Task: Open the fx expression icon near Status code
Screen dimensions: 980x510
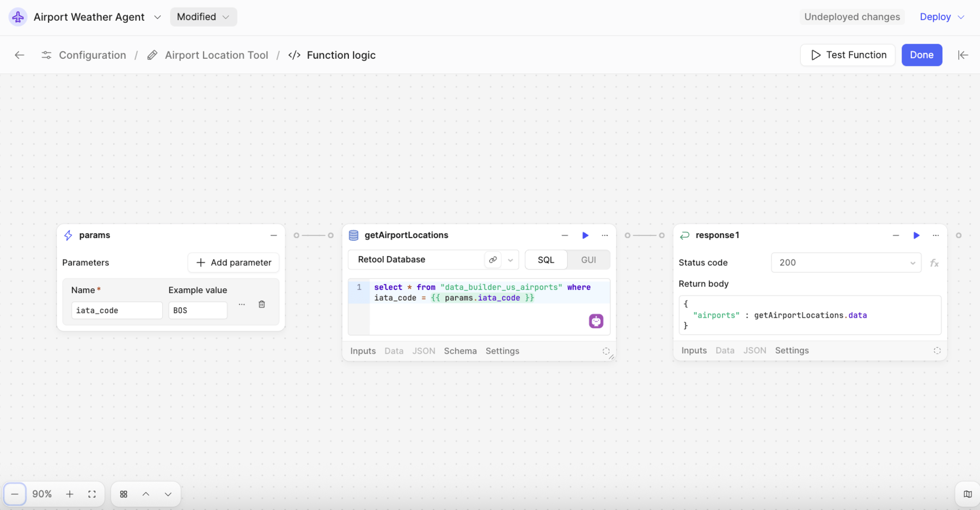Action: click(935, 263)
